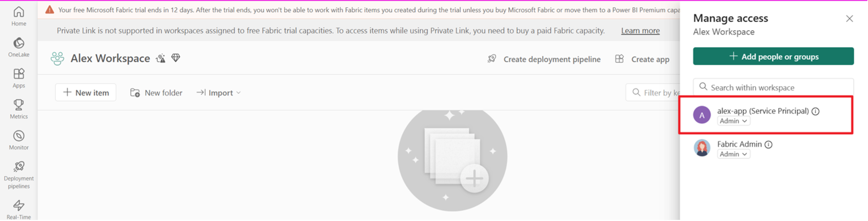The height and width of the screenshot is (221, 868).
Task: Expand the Fabric Admin role dropdown
Action: (x=734, y=154)
